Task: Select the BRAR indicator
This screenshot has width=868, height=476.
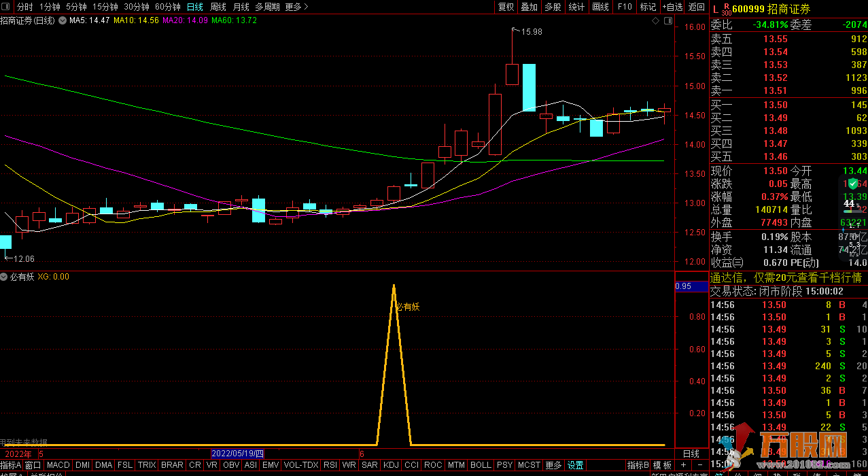Action: [x=172, y=465]
